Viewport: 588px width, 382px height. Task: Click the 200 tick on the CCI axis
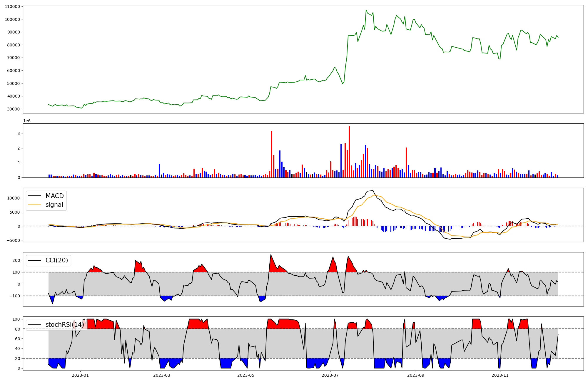coord(16,260)
